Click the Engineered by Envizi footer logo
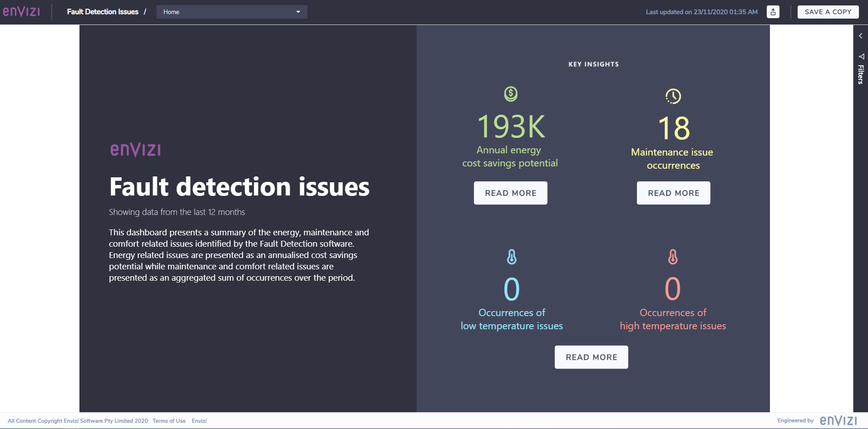868x429 pixels. click(x=838, y=420)
